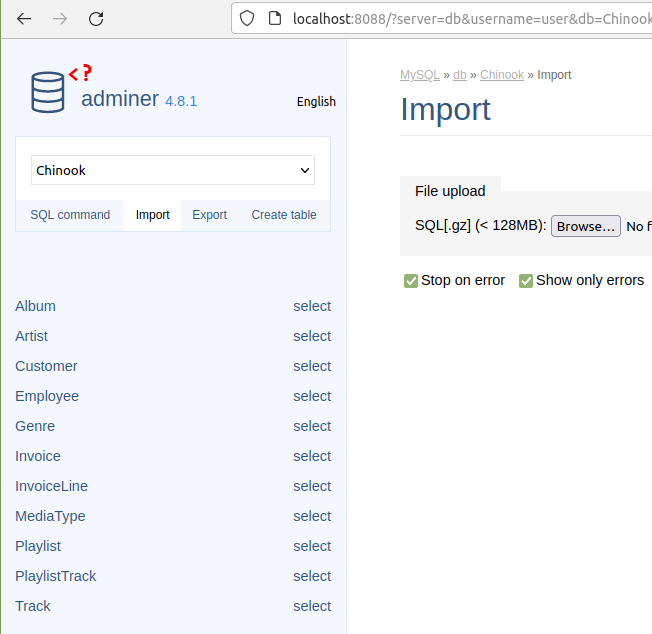Screen dimensions: 652x634
Task: Click select next to Customer
Action: click(x=312, y=366)
